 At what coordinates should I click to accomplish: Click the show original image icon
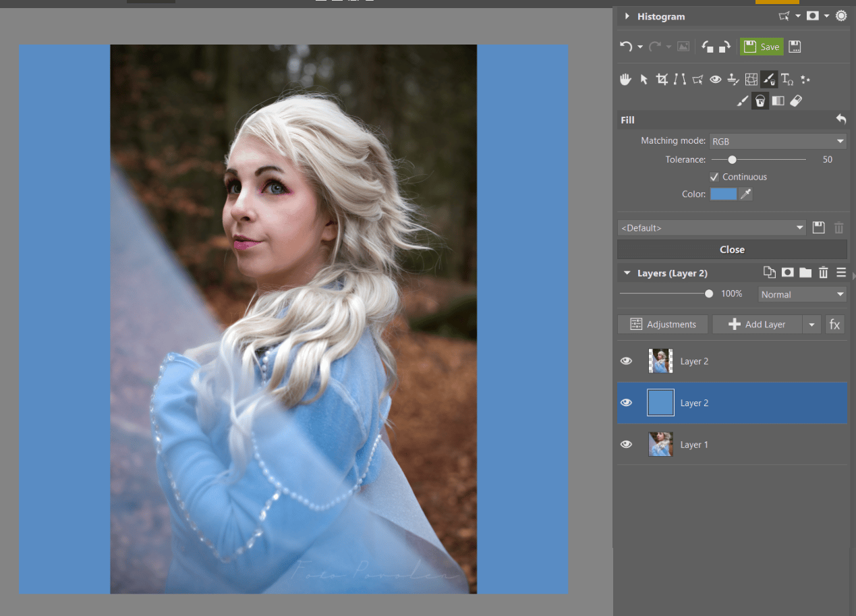[x=683, y=47]
